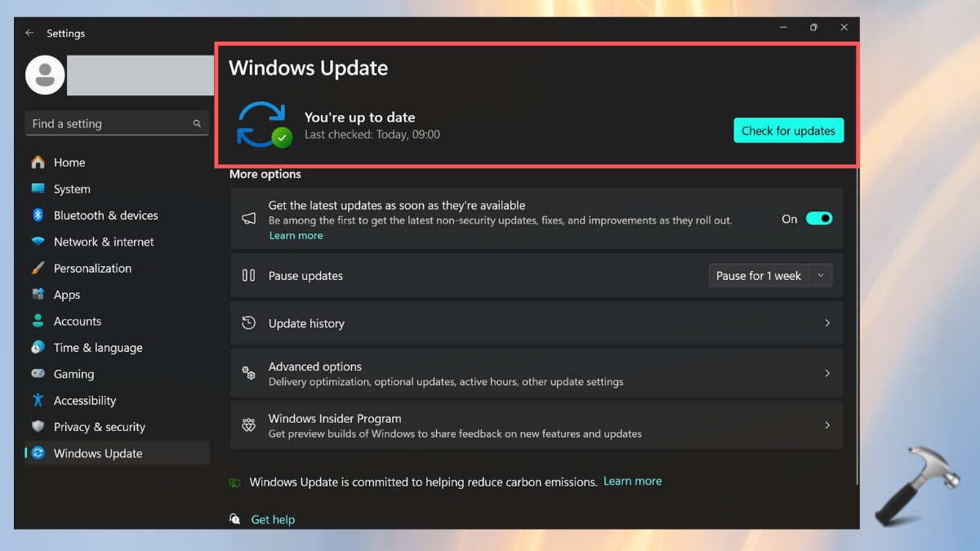Click Learn more about carbon emissions
The width and height of the screenshot is (980, 551).
point(632,481)
